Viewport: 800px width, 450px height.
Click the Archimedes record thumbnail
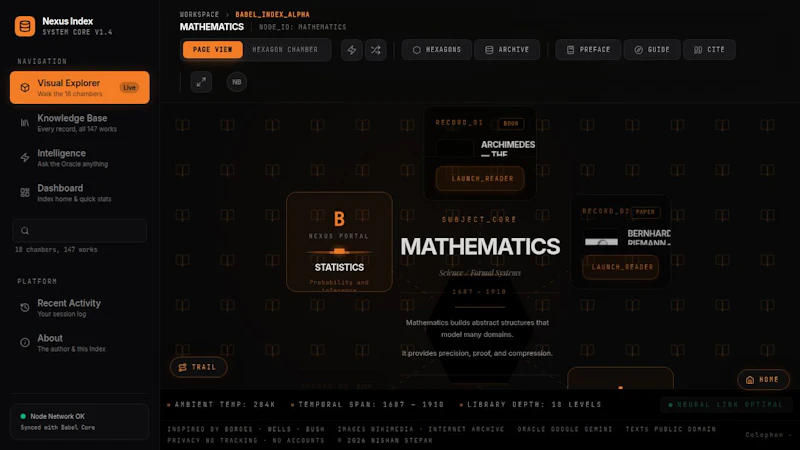tap(455, 148)
